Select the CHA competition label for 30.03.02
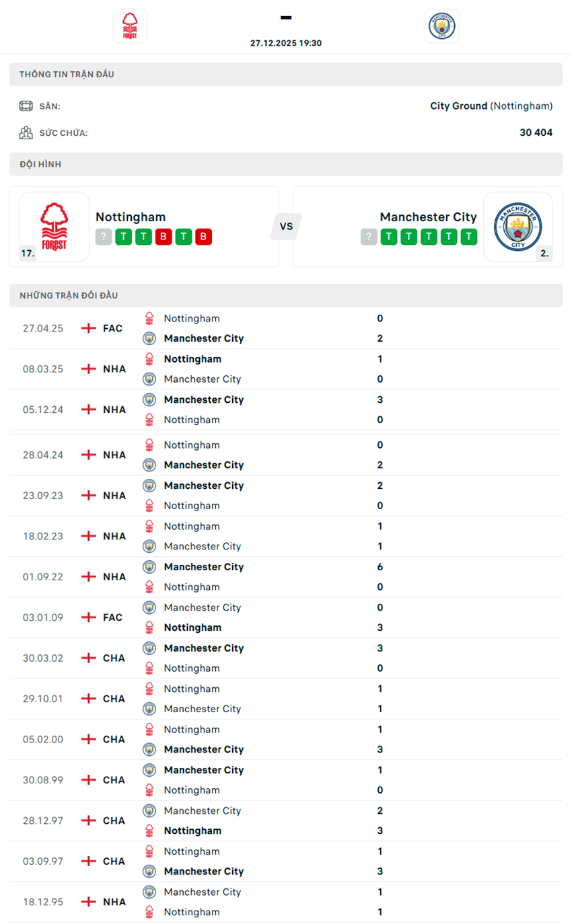This screenshot has height=924, width=572. click(114, 658)
